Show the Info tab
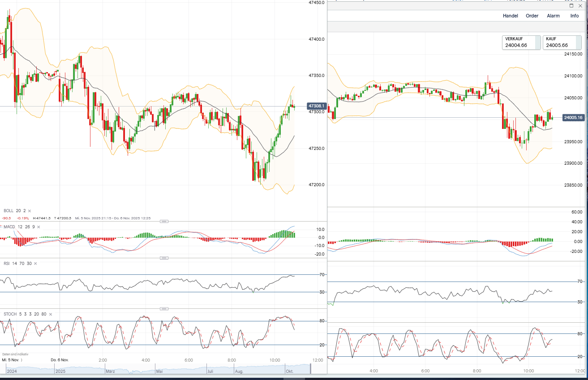The width and height of the screenshot is (588, 380). (574, 16)
